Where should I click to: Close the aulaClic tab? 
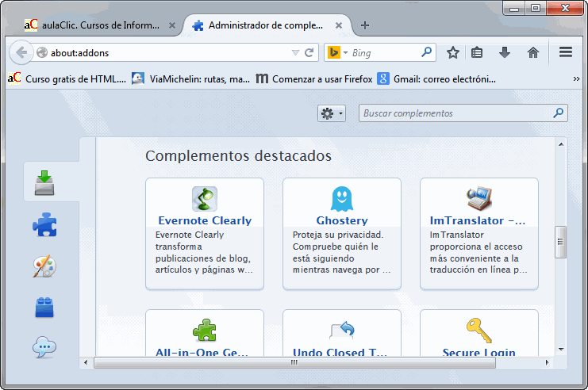[172, 25]
